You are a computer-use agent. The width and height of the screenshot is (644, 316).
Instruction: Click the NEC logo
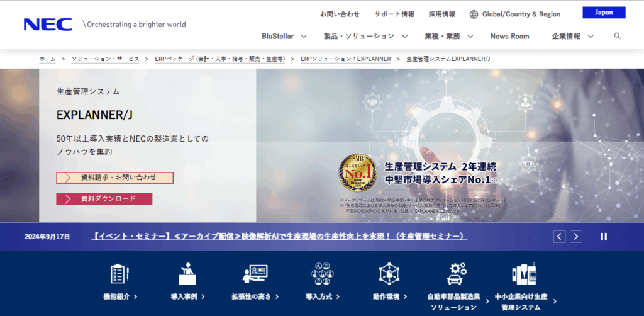tap(48, 25)
